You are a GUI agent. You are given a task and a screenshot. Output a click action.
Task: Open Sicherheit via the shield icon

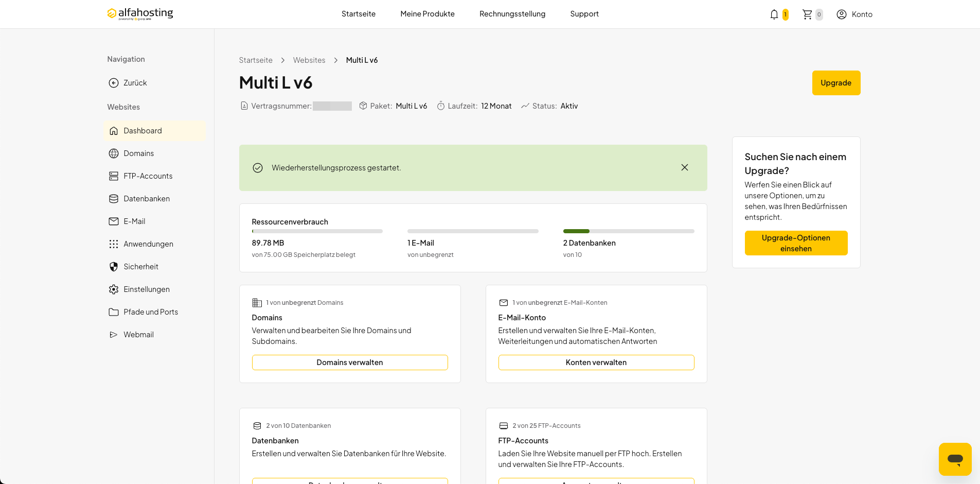click(114, 267)
